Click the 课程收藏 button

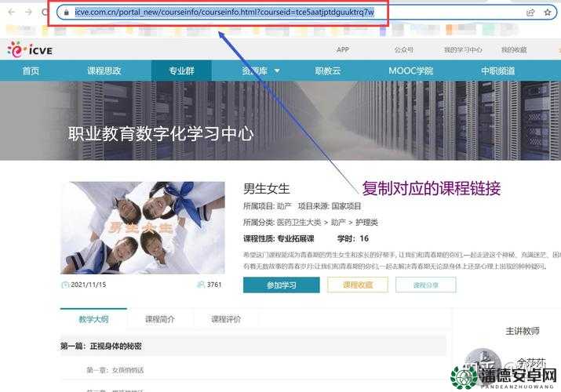[358, 285]
